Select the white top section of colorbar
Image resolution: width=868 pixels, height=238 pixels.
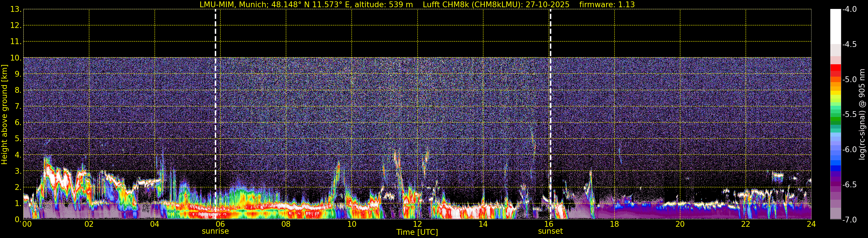(835, 27)
